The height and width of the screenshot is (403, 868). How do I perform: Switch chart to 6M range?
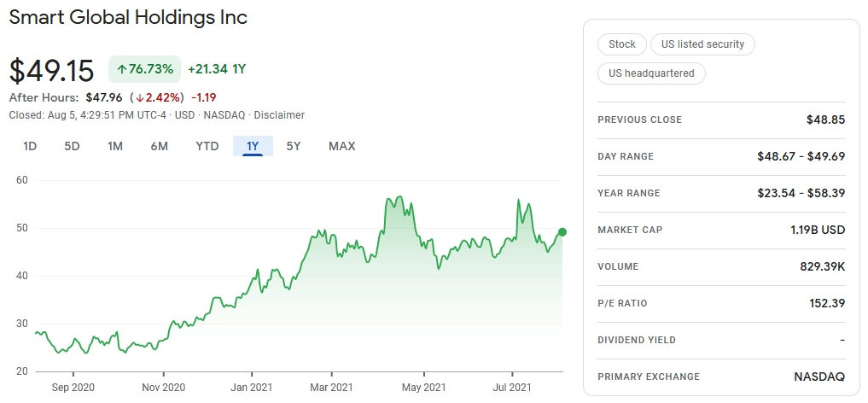pyautogui.click(x=159, y=146)
